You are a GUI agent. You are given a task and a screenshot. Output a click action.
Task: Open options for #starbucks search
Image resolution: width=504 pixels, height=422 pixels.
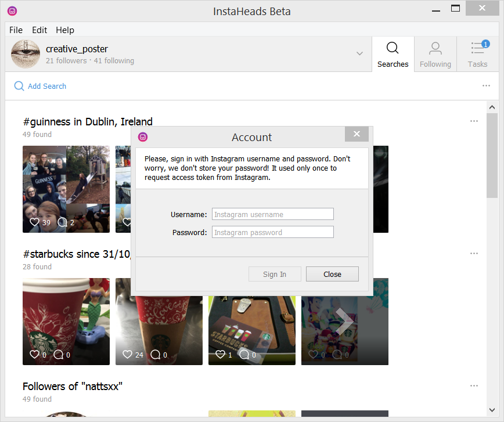(x=474, y=253)
